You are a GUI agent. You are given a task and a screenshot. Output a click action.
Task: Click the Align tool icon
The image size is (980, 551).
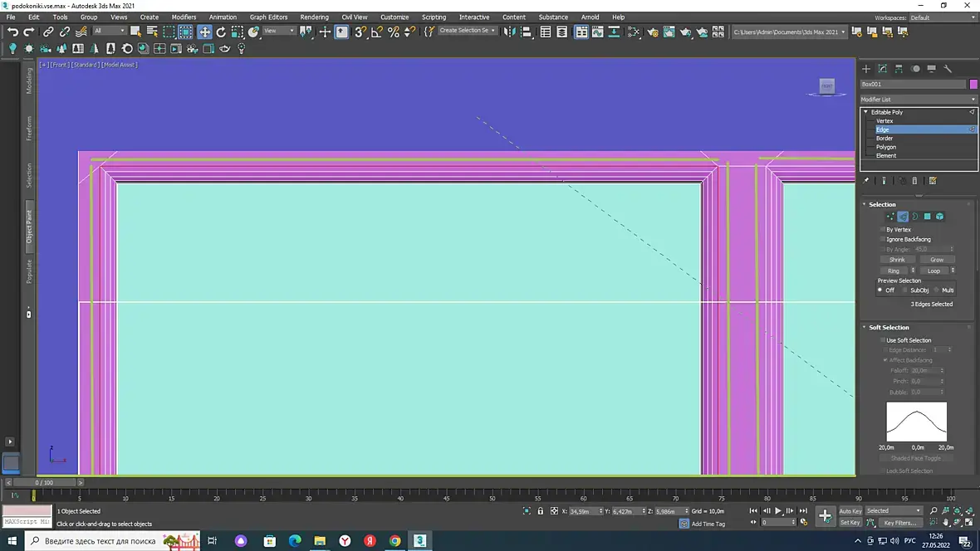click(527, 32)
